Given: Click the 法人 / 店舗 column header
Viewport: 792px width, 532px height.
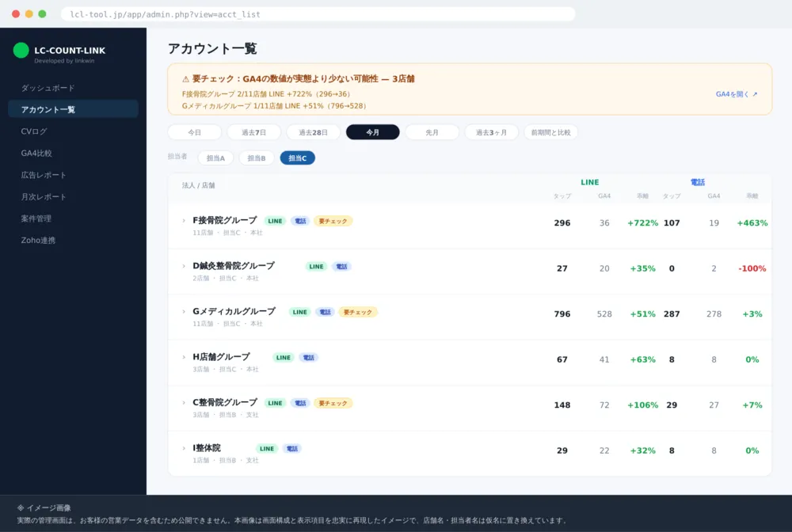Looking at the screenshot, I should (x=199, y=185).
